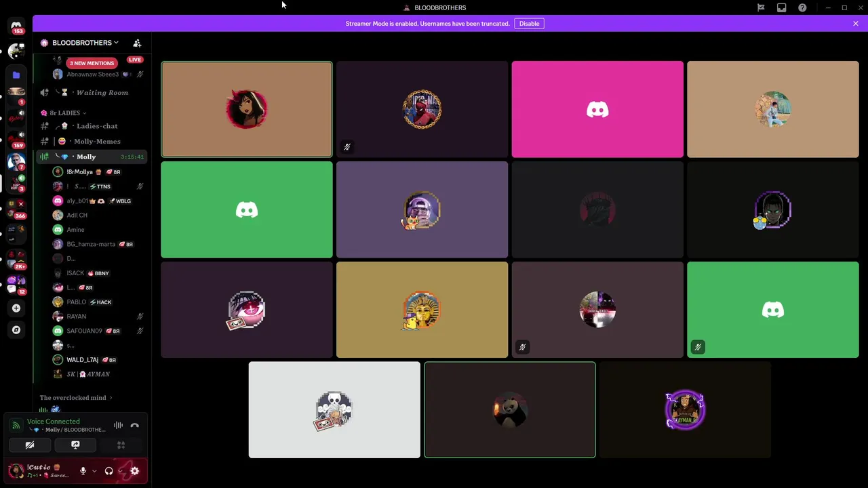Share your screen button
The image size is (868, 488).
(x=75, y=445)
